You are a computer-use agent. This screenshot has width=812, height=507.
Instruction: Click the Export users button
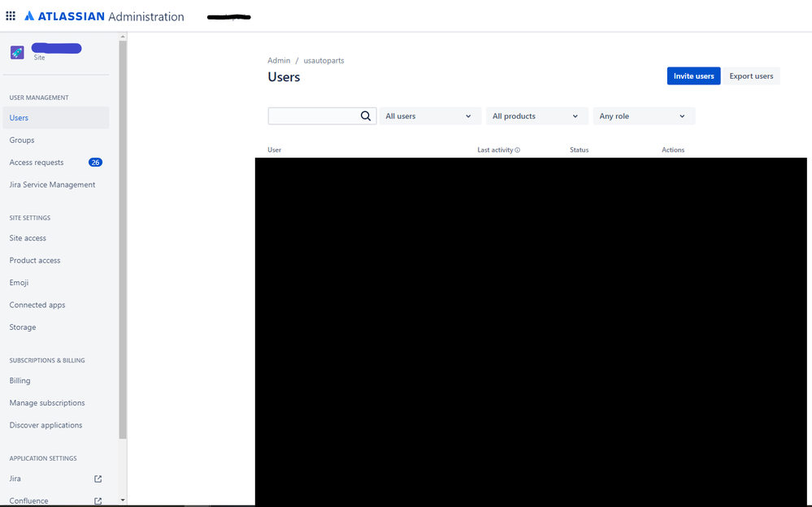coord(751,76)
